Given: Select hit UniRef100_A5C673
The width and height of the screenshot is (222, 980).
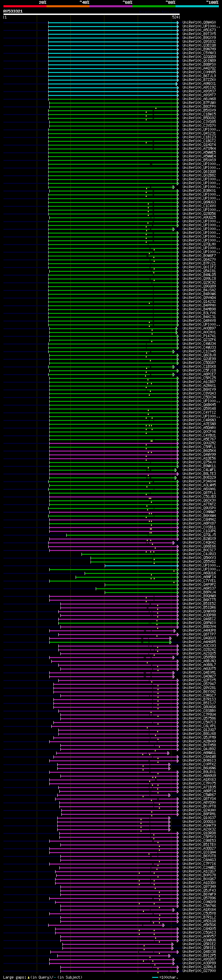Looking at the screenshot, I should (199, 30).
